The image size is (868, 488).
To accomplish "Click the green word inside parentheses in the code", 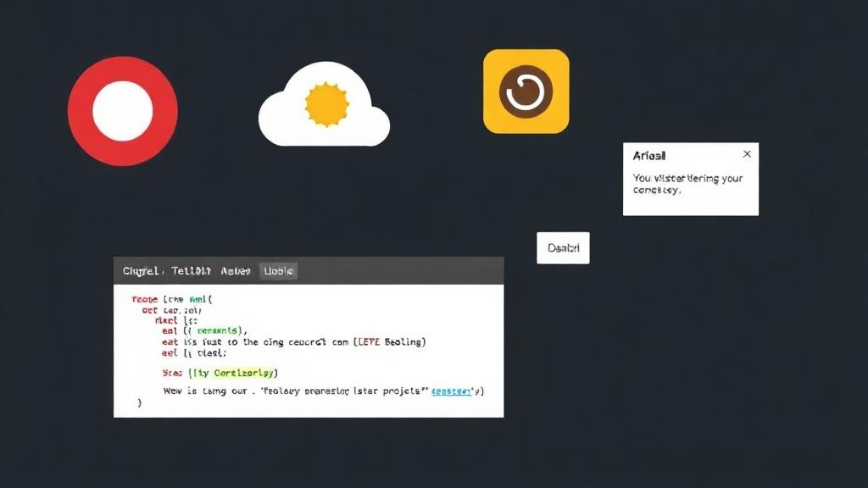I will pyautogui.click(x=218, y=331).
